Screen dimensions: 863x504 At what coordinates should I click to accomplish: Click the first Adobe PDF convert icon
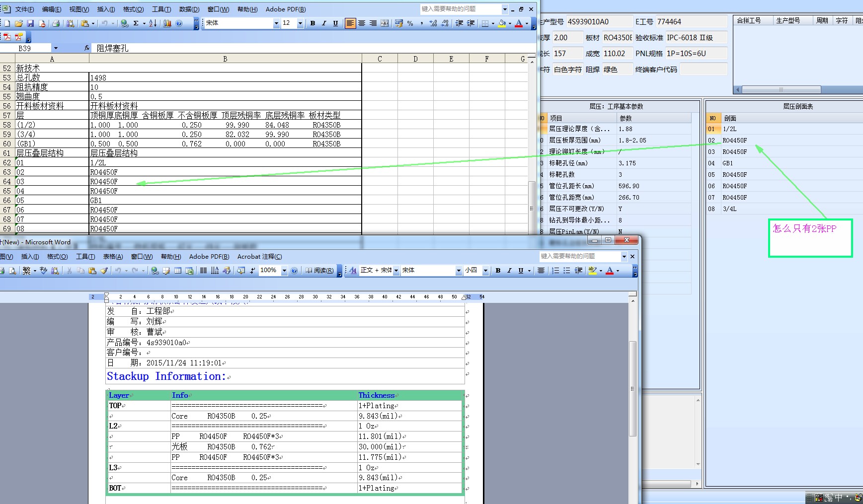(7, 37)
